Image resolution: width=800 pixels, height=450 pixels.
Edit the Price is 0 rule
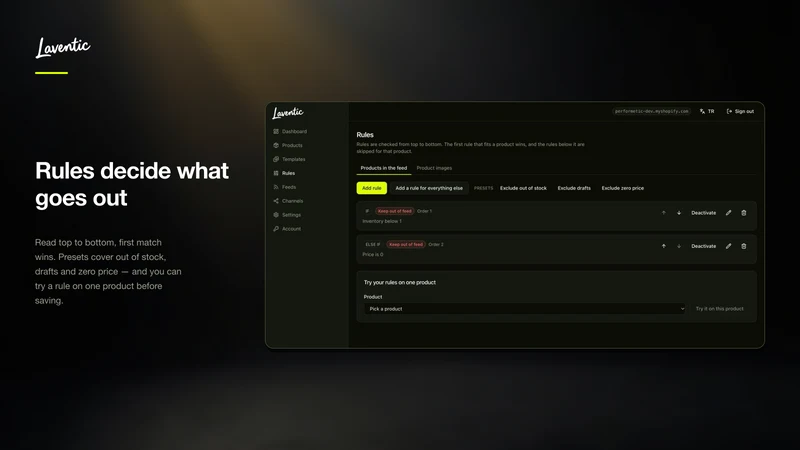(729, 246)
